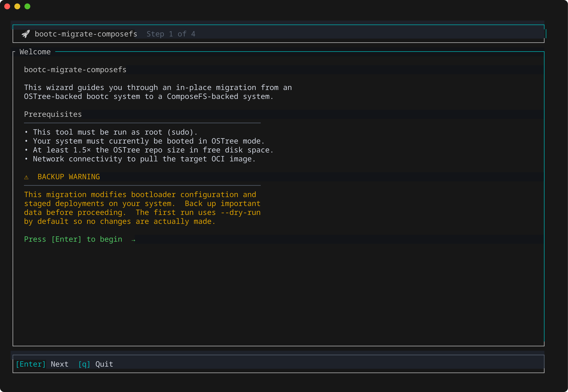Image resolution: width=568 pixels, height=392 pixels.
Task: Click the Prerequisites section heading
Action: pyautogui.click(x=53, y=114)
